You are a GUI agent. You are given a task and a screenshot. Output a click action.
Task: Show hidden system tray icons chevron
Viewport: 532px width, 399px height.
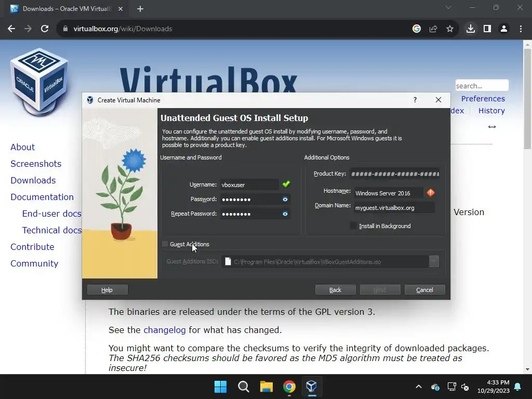click(x=419, y=387)
